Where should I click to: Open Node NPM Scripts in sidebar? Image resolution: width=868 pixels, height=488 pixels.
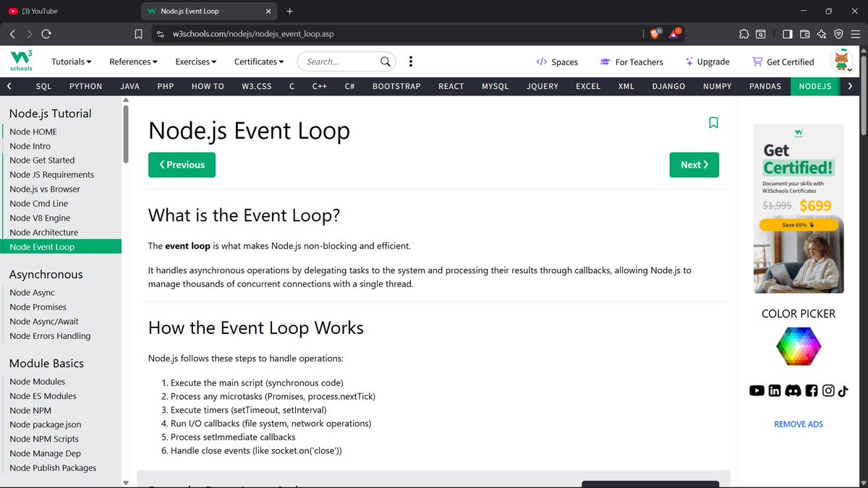click(44, 439)
